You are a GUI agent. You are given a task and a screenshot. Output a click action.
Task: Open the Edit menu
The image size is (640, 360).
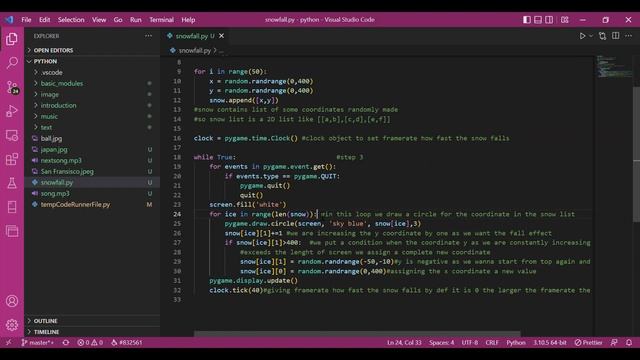tap(44, 20)
